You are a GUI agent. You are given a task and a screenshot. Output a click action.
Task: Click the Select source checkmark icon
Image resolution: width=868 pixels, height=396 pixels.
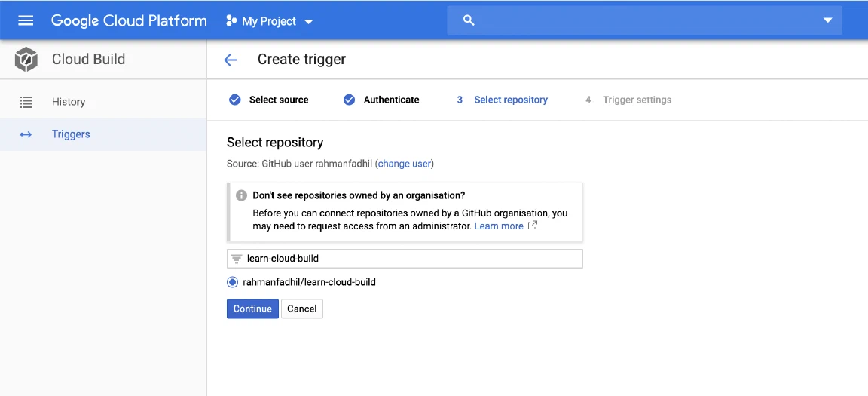[x=235, y=100]
